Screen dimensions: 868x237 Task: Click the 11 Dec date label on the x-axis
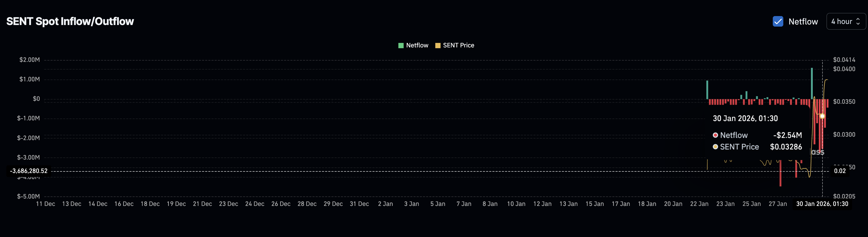click(x=46, y=204)
